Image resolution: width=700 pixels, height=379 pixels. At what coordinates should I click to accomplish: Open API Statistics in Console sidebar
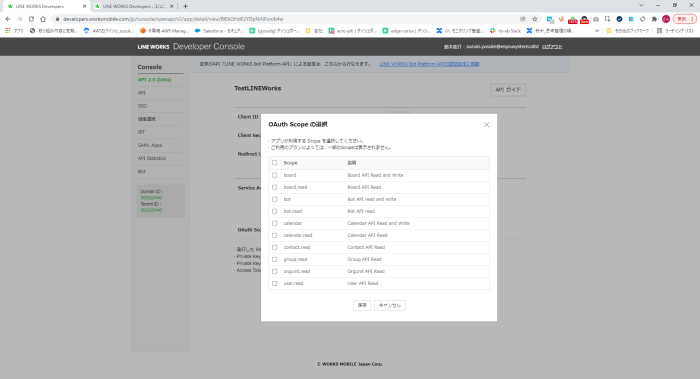(x=152, y=158)
